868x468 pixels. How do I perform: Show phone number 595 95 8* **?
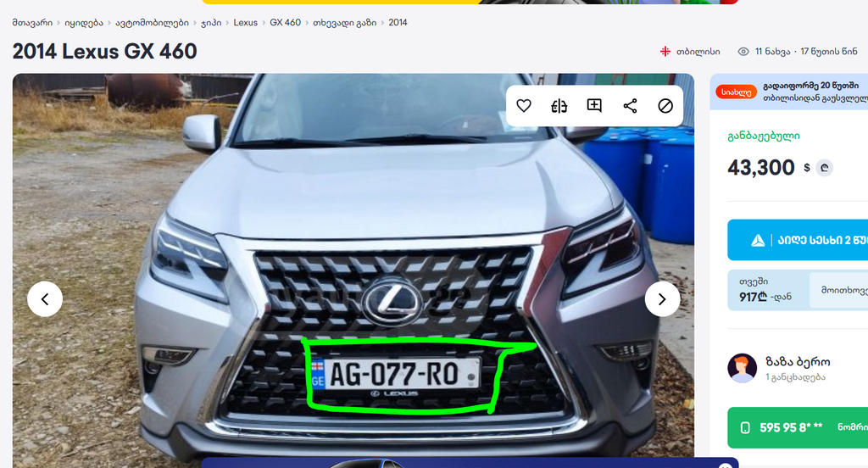798,427
